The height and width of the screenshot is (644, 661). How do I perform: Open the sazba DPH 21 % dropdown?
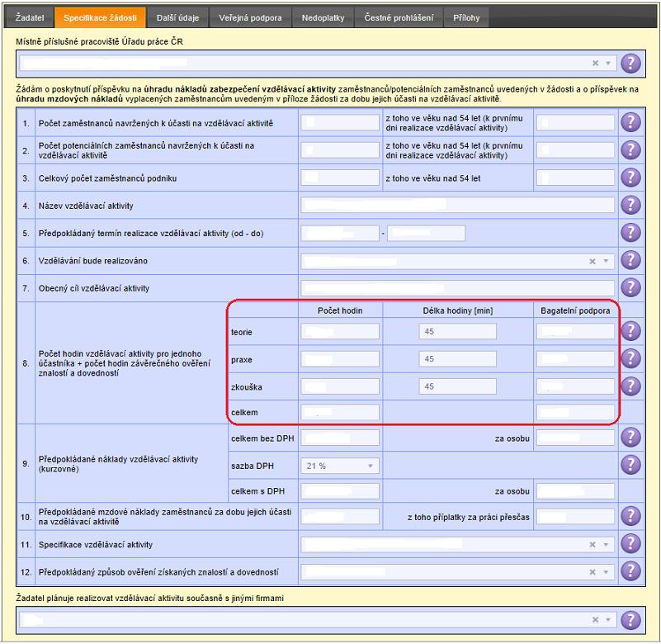point(340,466)
